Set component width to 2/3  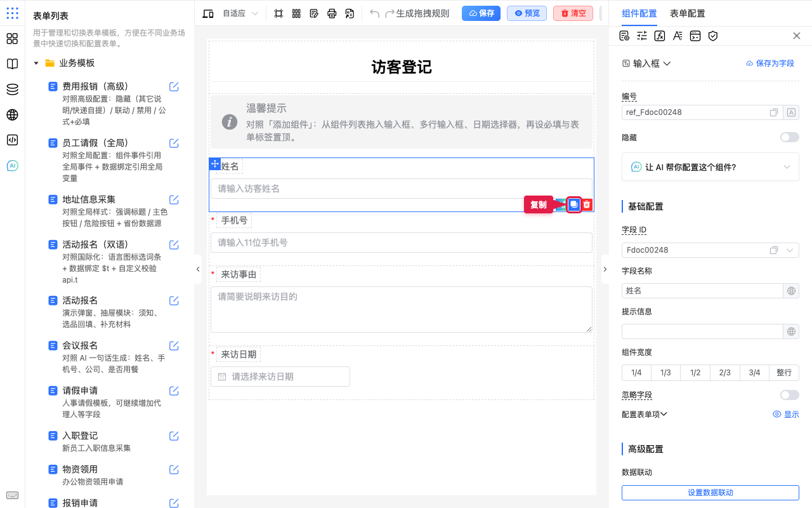pos(725,373)
